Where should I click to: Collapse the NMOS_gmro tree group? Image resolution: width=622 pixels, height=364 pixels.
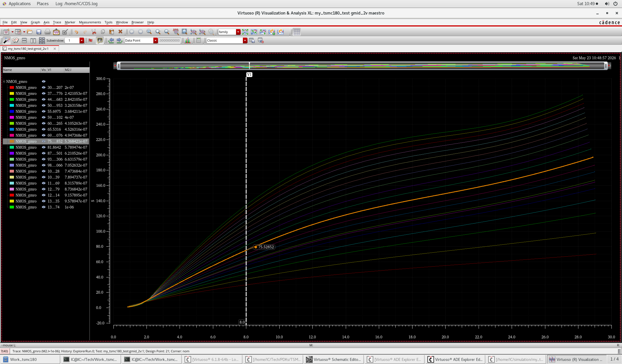tap(4, 81)
